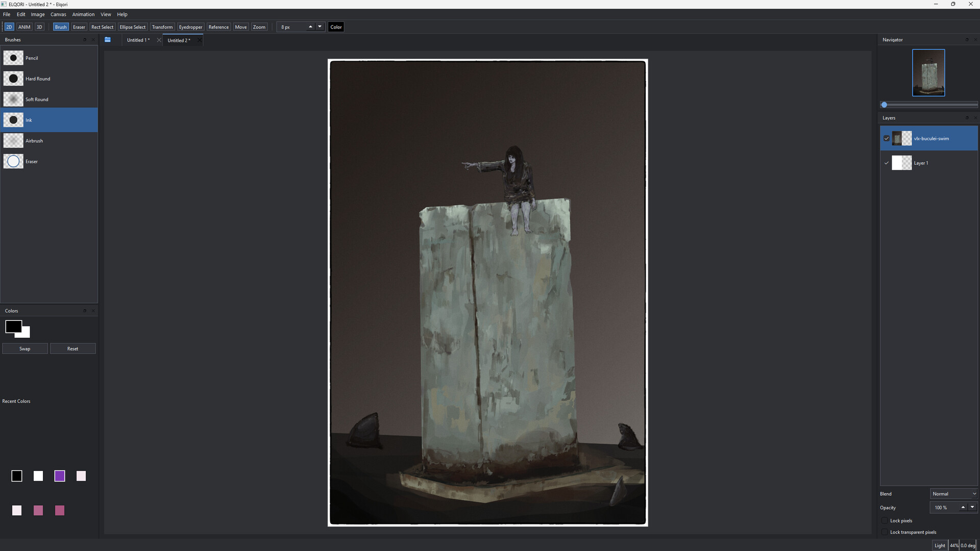
Task: Open the opacity dropdown arrow
Action: pos(972,507)
